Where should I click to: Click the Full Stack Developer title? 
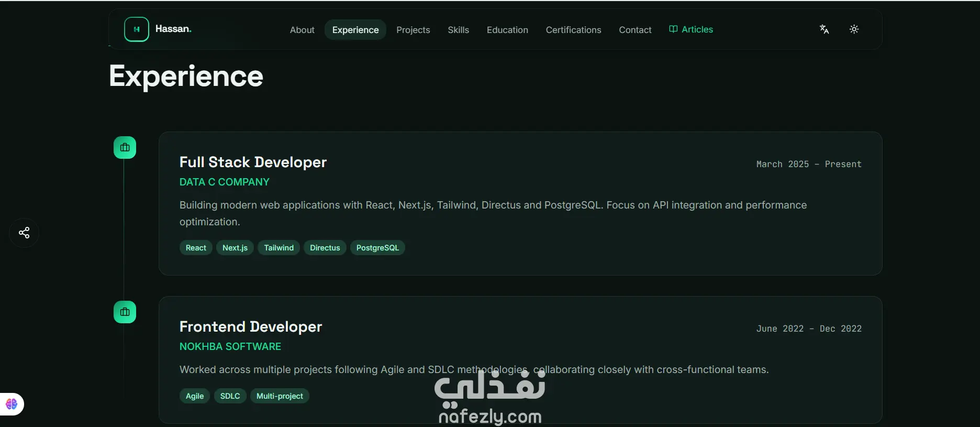[x=253, y=162]
